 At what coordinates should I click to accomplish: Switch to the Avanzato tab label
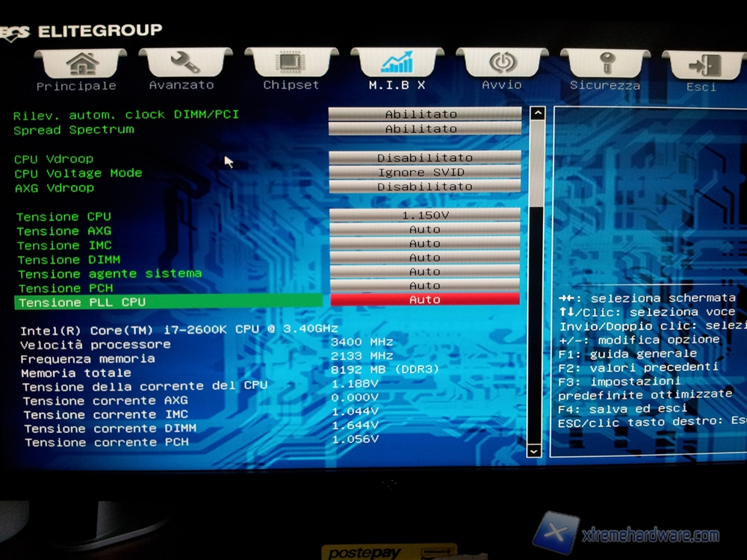point(182,85)
